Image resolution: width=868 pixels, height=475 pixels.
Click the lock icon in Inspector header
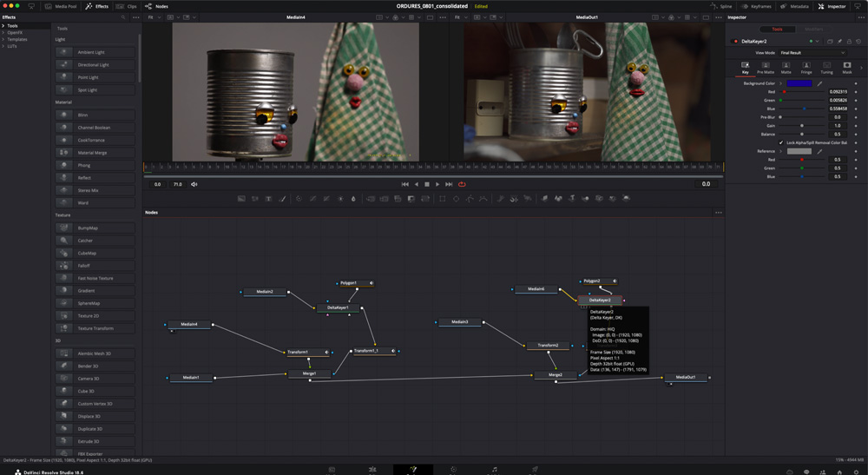[849, 41]
